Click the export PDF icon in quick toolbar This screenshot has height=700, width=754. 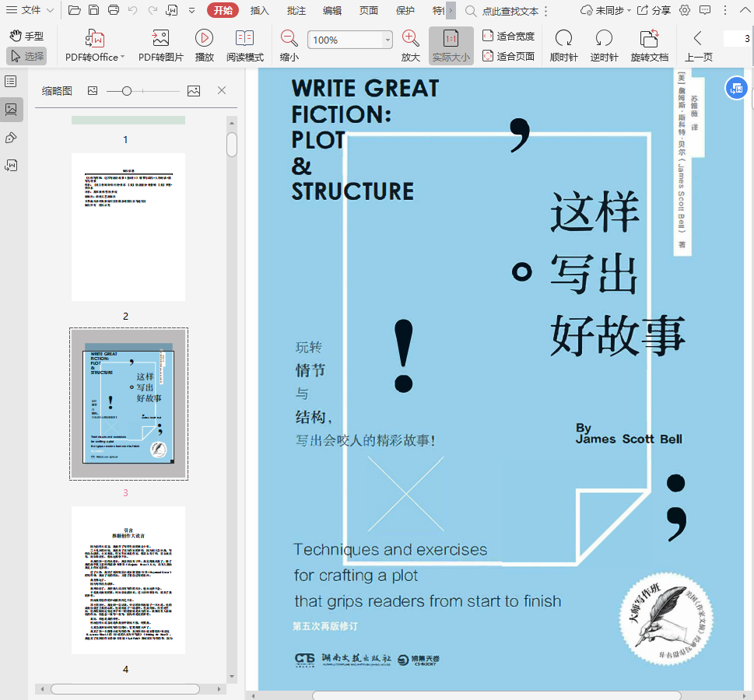(172, 10)
